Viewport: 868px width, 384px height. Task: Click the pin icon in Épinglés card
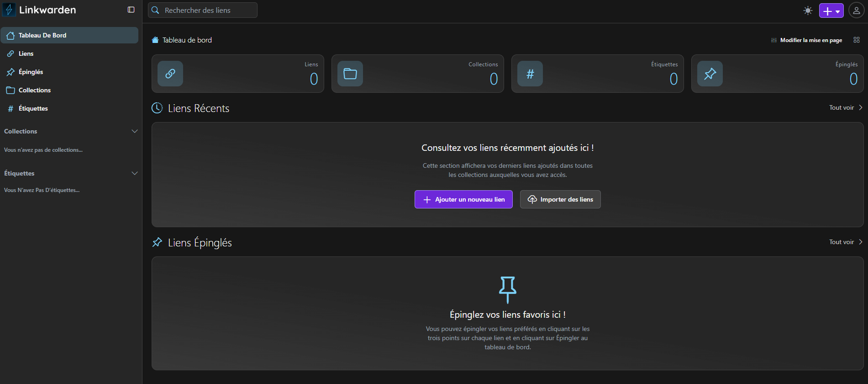pos(710,74)
